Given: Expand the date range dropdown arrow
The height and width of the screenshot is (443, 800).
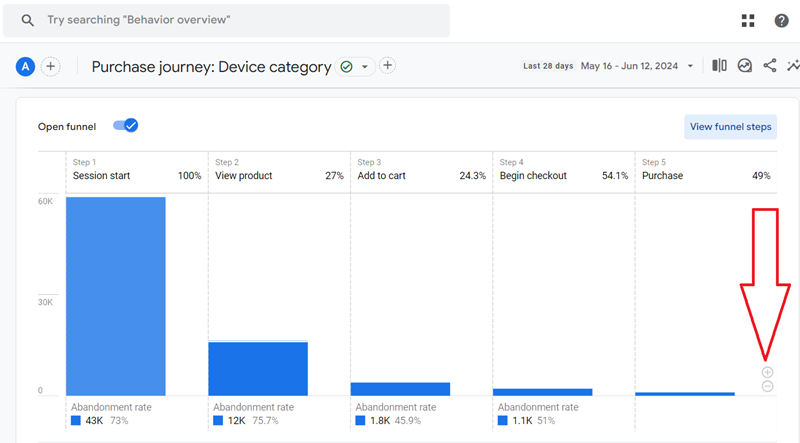Looking at the screenshot, I should tap(690, 67).
